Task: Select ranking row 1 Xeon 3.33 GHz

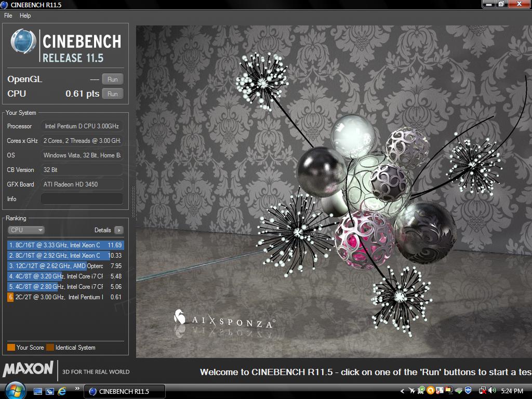Action: [65, 245]
